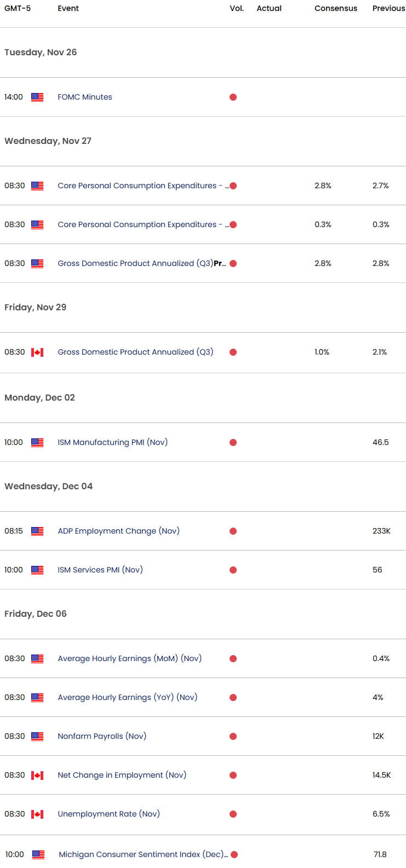Click the Canada flag beside Unemployment Rate (Nov)
This screenshot has width=406, height=868.
click(37, 814)
